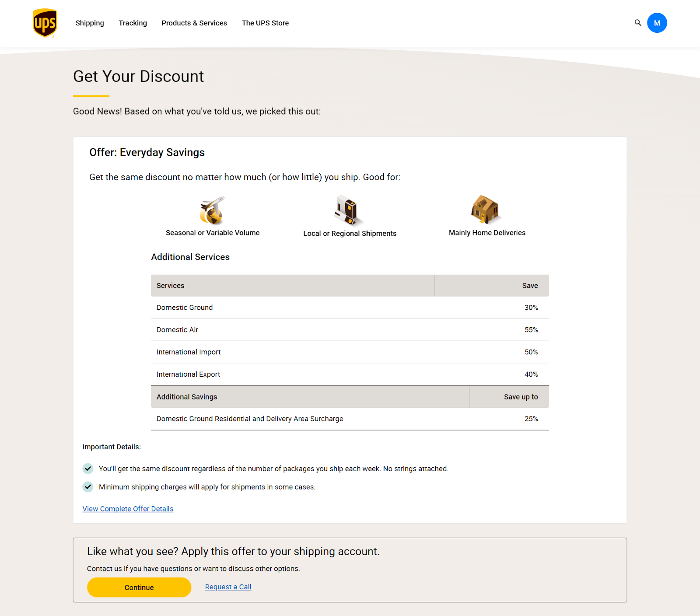
Task: Click the 55% savings value
Action: 531,330
